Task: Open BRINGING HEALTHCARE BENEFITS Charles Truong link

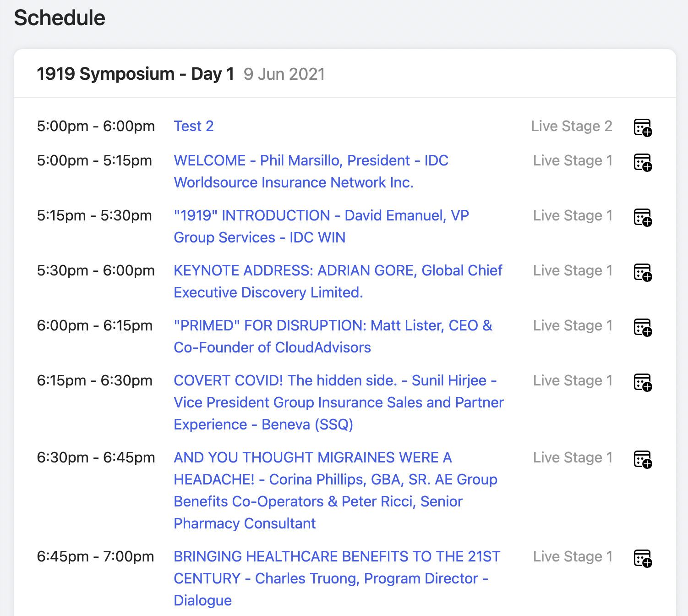Action: tap(337, 578)
